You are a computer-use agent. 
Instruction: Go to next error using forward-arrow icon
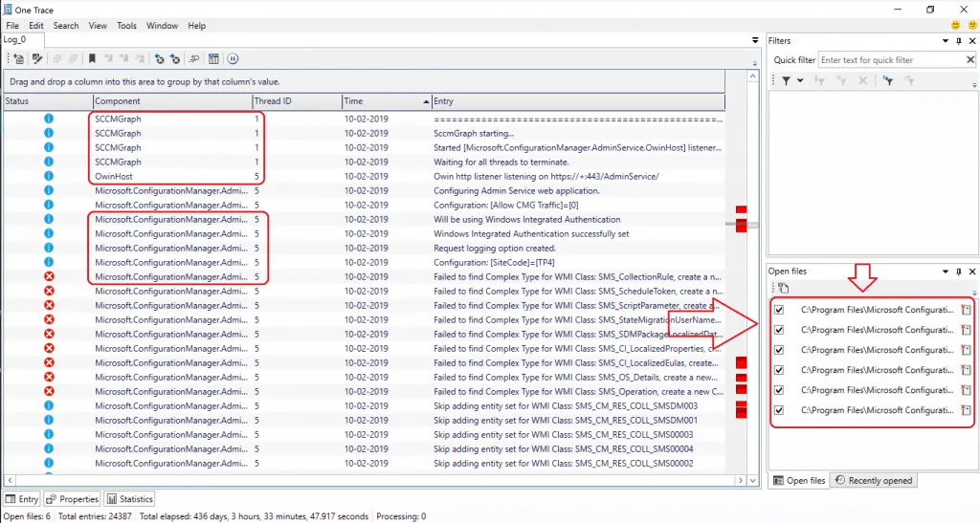pos(175,58)
